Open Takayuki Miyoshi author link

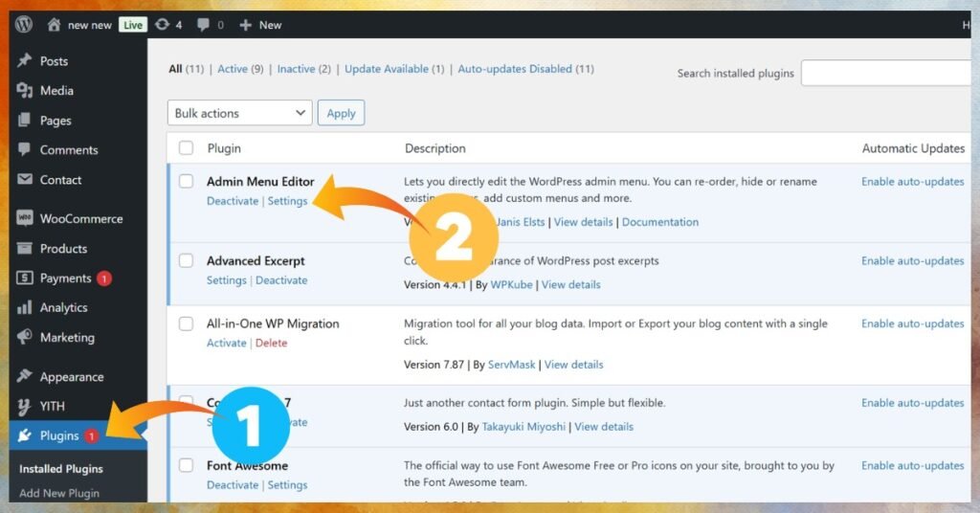tap(523, 426)
